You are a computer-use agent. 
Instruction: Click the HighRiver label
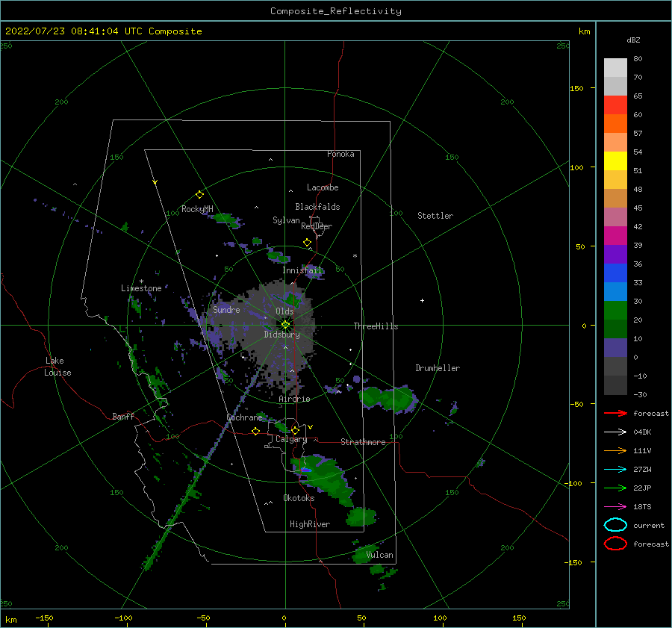click(310, 524)
